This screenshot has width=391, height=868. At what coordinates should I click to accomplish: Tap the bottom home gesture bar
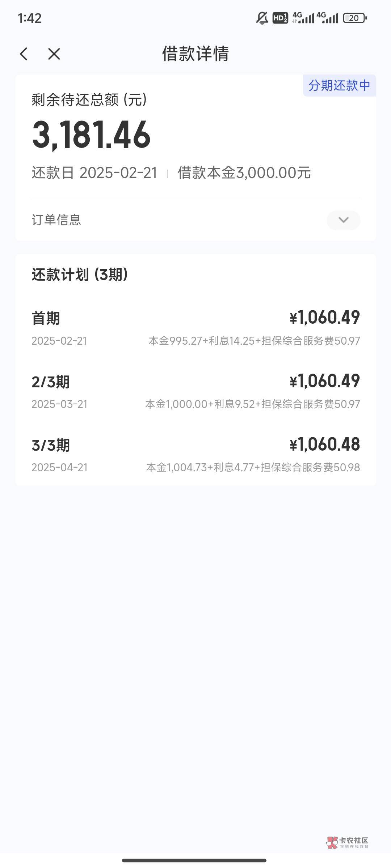point(194,860)
